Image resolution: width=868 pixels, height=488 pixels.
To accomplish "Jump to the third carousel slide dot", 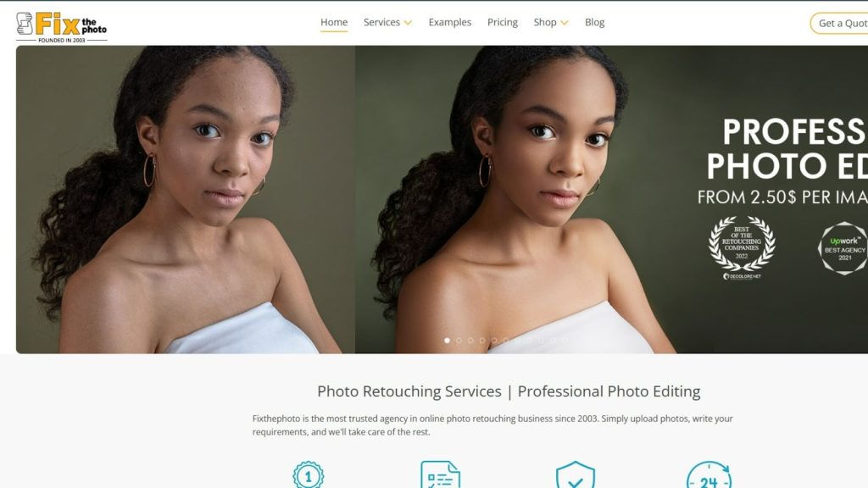I will tap(471, 341).
